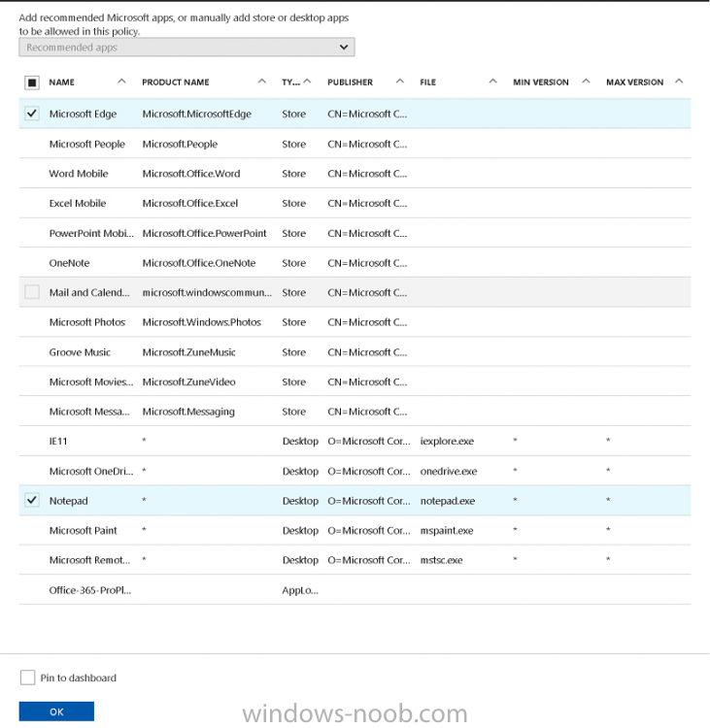
Task: Sort by the PRODUCT NAME column arrow
Action: pos(262,82)
